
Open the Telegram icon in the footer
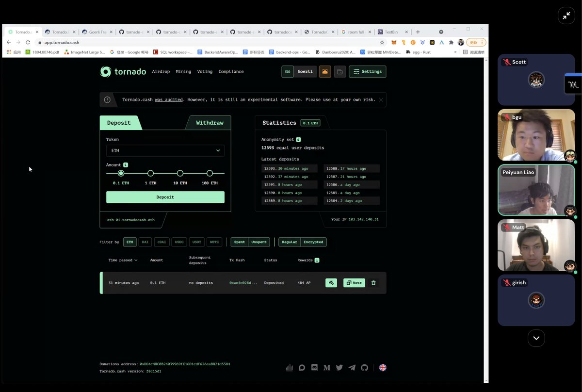[352, 368]
